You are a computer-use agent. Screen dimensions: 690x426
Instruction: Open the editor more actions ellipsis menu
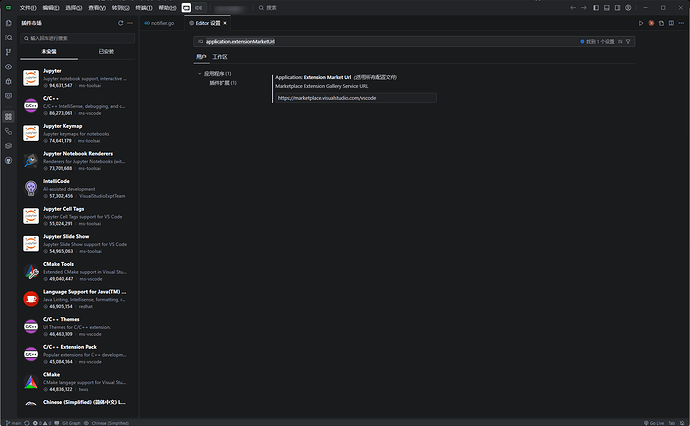click(x=680, y=21)
